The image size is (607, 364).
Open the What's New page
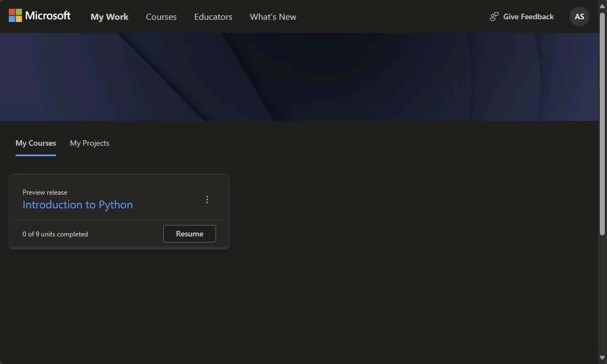click(273, 16)
